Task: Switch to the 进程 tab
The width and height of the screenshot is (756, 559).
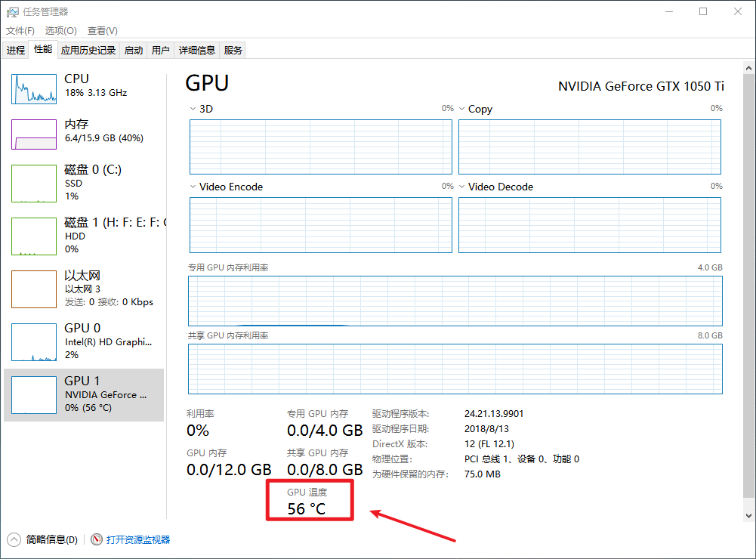Action: [x=16, y=51]
